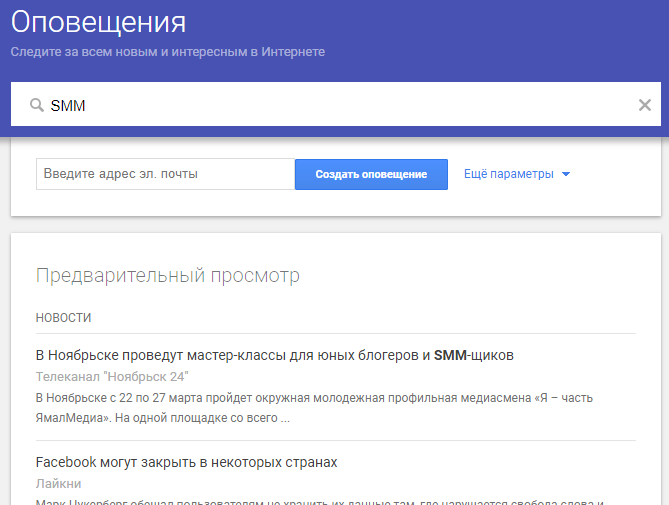Clear the SMM search query

pos(644,104)
